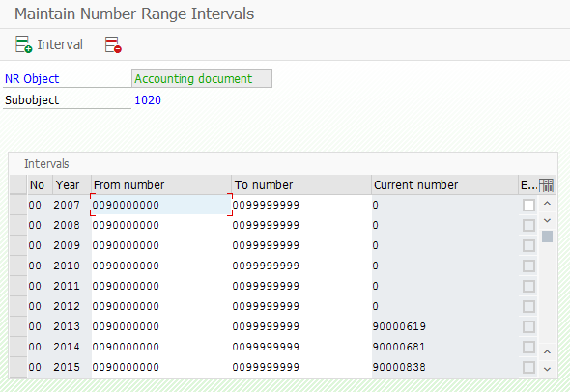Image resolution: width=570 pixels, height=392 pixels.
Task: Click the To number field for year 2012
Action: tap(301, 306)
